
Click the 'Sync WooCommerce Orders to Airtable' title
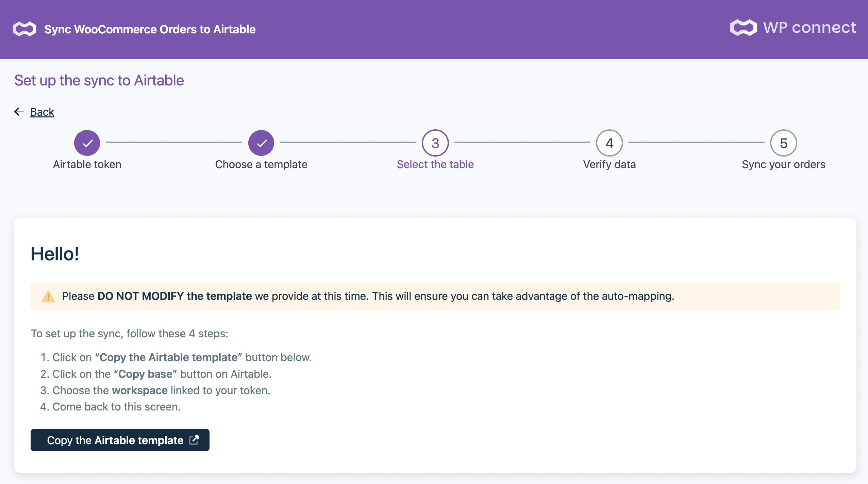(150, 29)
